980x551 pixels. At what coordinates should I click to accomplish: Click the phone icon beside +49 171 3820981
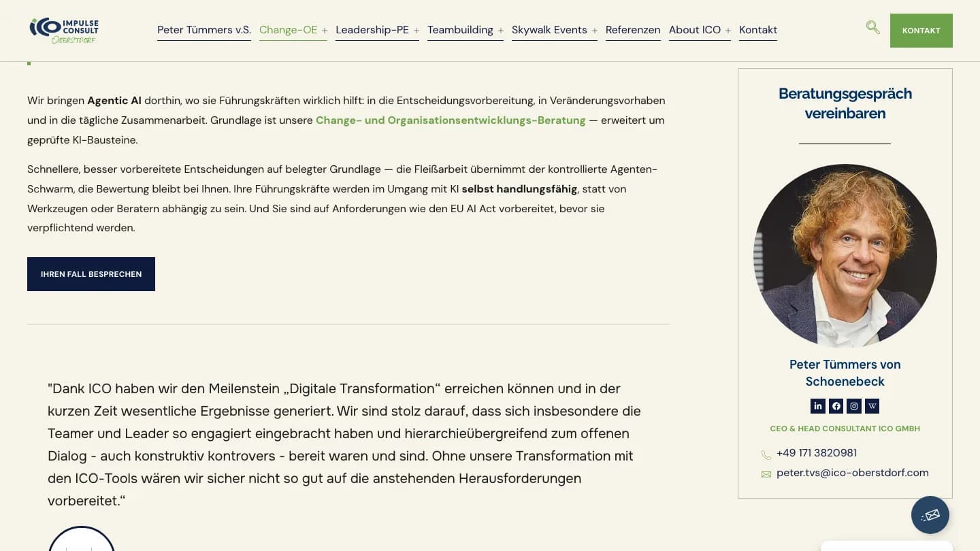tap(766, 454)
